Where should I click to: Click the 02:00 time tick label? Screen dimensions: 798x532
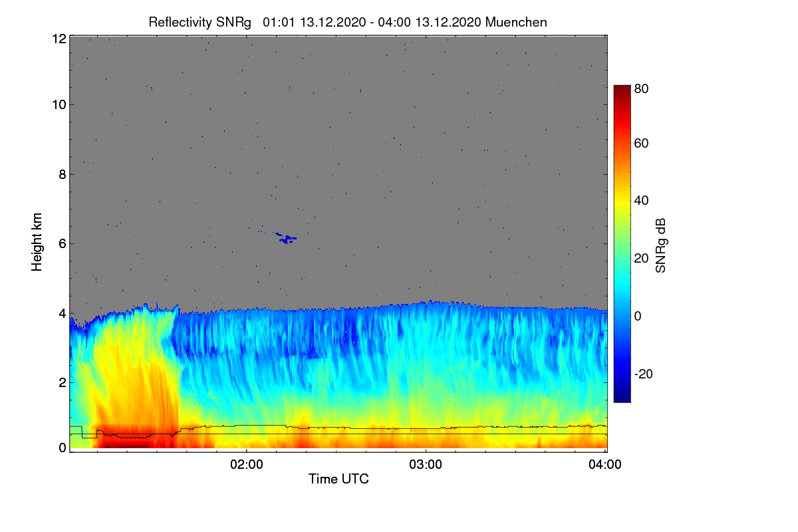click(x=246, y=464)
